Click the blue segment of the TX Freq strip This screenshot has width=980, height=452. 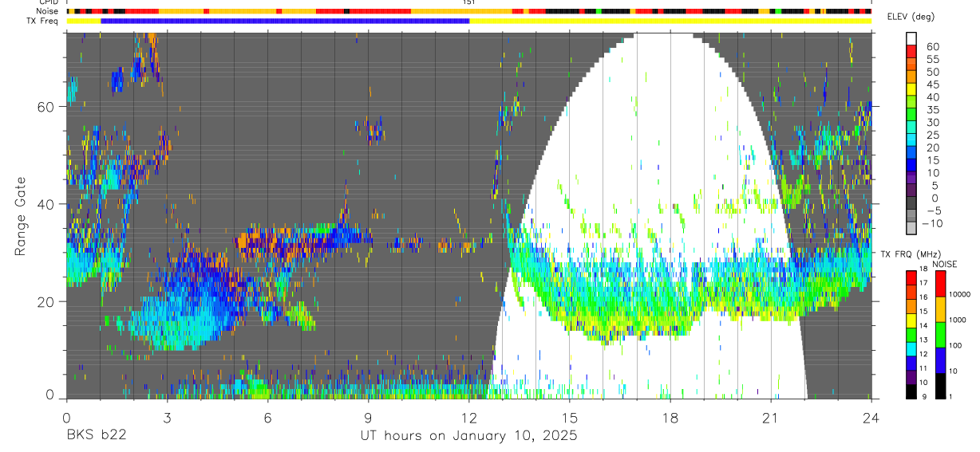coord(285,21)
